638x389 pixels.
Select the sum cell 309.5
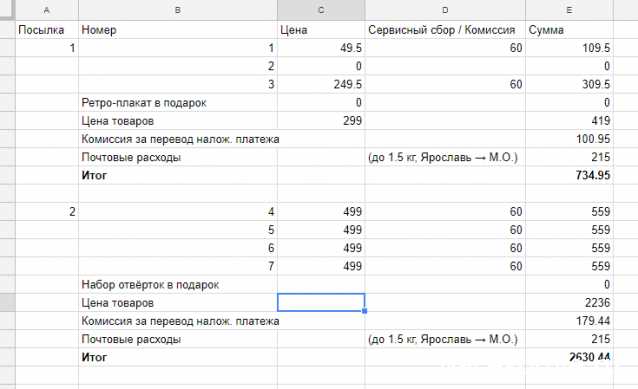point(569,84)
